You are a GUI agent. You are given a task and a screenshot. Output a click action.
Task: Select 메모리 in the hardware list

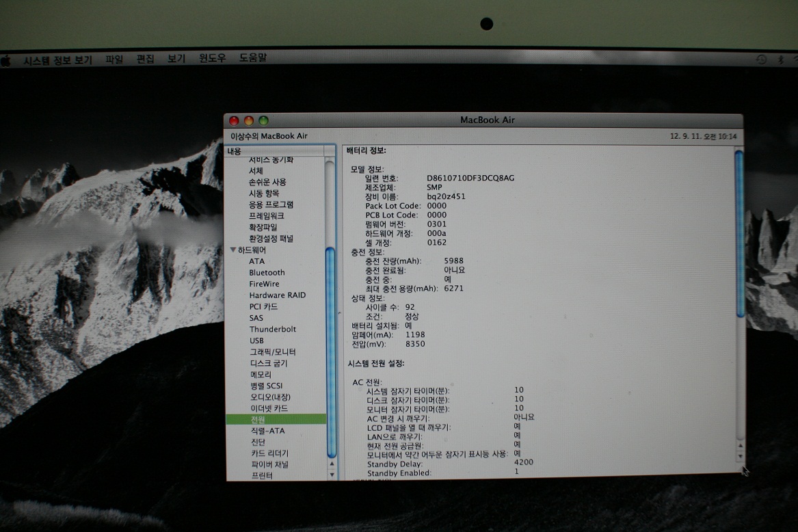pyautogui.click(x=260, y=375)
